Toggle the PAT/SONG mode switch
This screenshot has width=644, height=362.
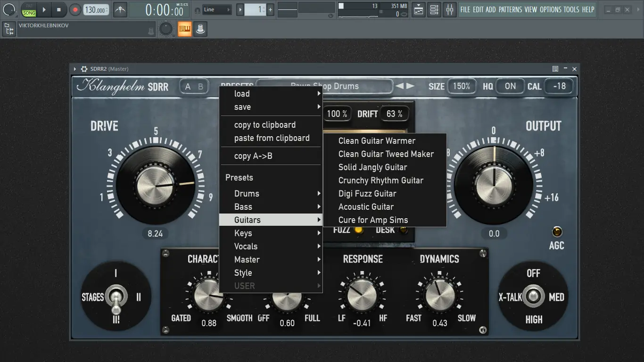point(29,9)
